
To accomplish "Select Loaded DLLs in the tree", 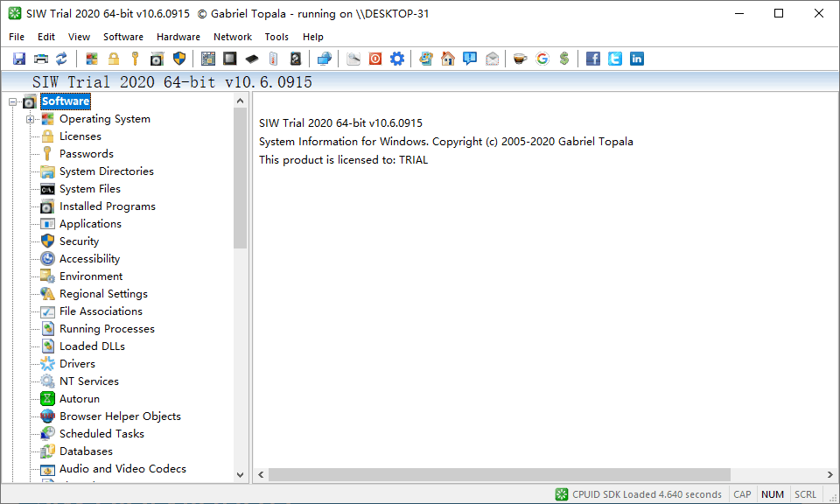I will coord(92,346).
